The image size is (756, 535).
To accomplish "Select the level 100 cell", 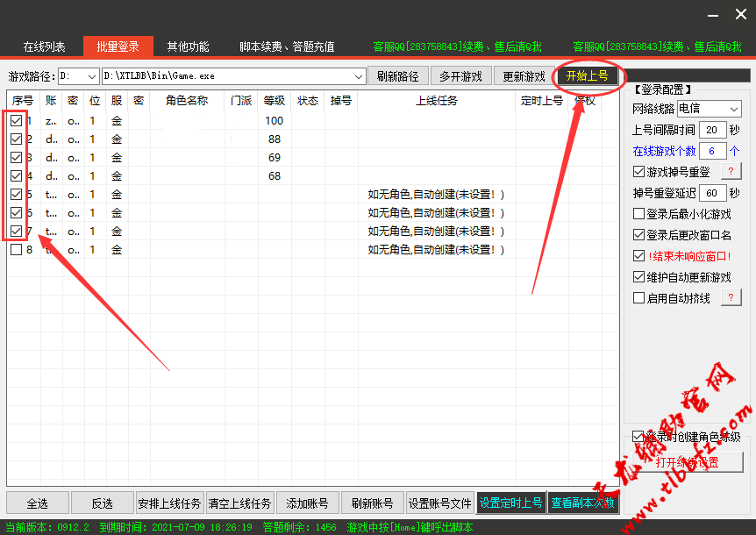I will coord(275,121).
